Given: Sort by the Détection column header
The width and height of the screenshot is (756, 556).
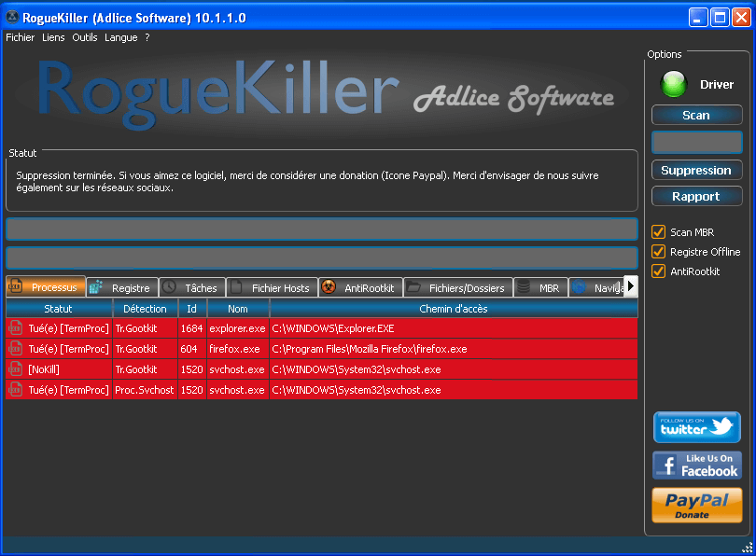Looking at the screenshot, I should (x=145, y=309).
